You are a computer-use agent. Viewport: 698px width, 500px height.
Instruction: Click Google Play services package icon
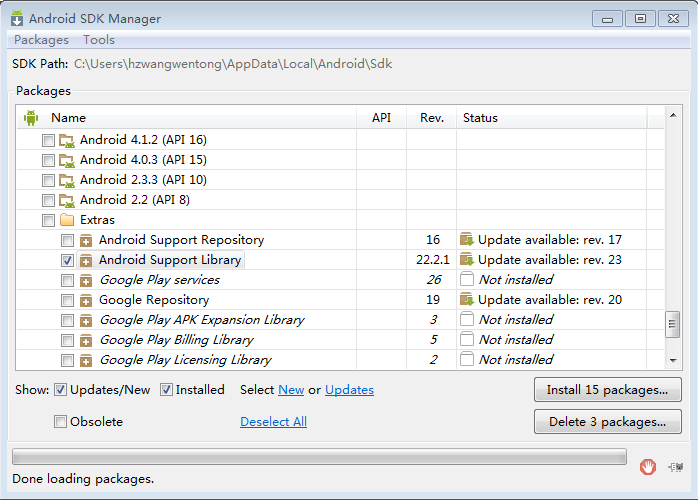click(x=86, y=280)
